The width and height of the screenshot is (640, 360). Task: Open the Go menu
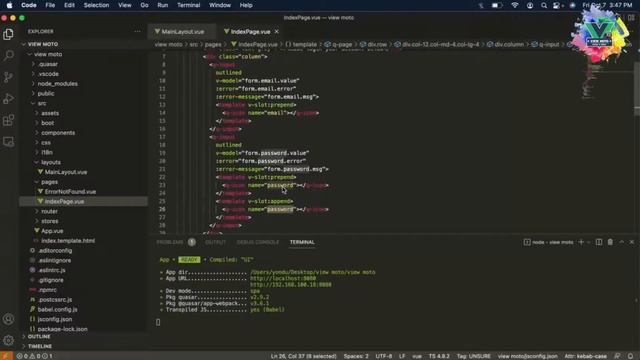[144, 5]
